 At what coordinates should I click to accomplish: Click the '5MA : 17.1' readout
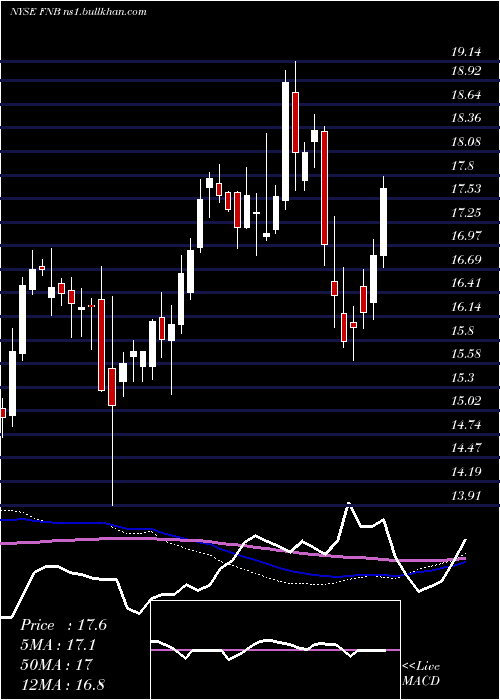(58, 645)
